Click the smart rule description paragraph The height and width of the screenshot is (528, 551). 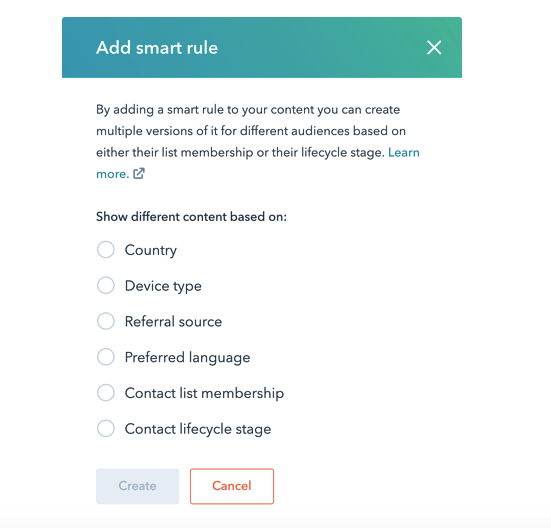pos(258,142)
